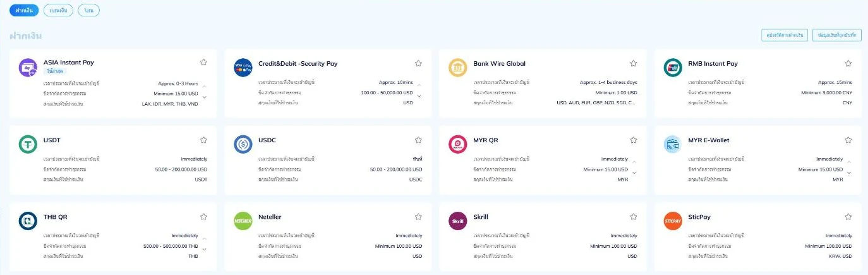Click the blue USDC coin logo

pos(243,144)
